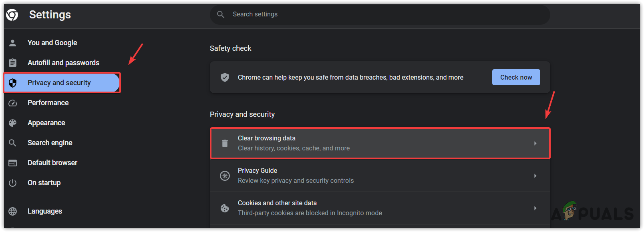This screenshot has height=232, width=644.
Task: Expand the Privacy Guide arrow
Action: [535, 176]
